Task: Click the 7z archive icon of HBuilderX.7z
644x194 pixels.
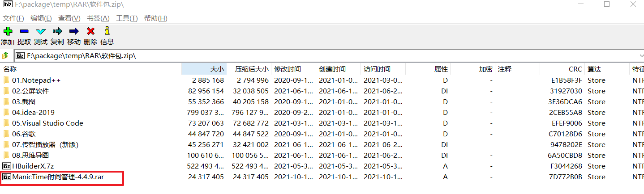Action: coord(6,166)
